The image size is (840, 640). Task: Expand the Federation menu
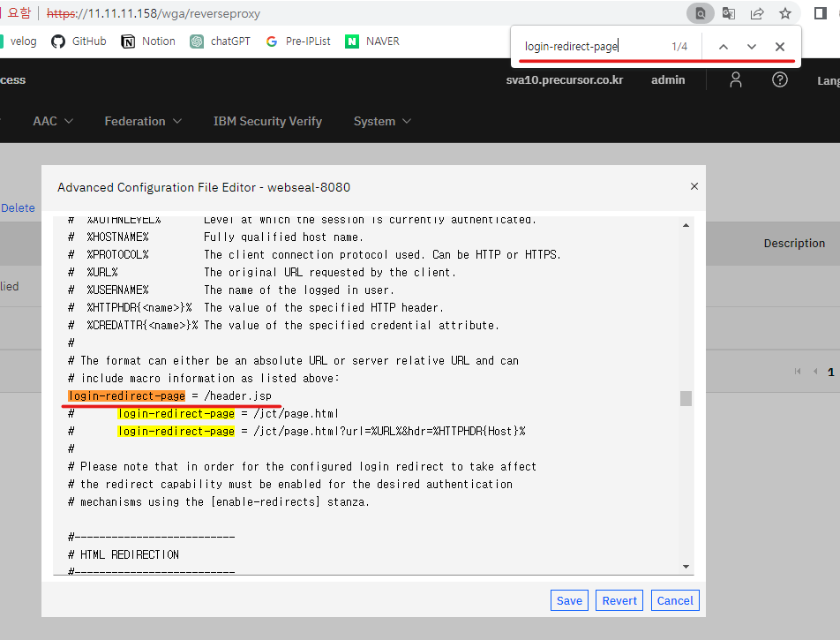(143, 121)
